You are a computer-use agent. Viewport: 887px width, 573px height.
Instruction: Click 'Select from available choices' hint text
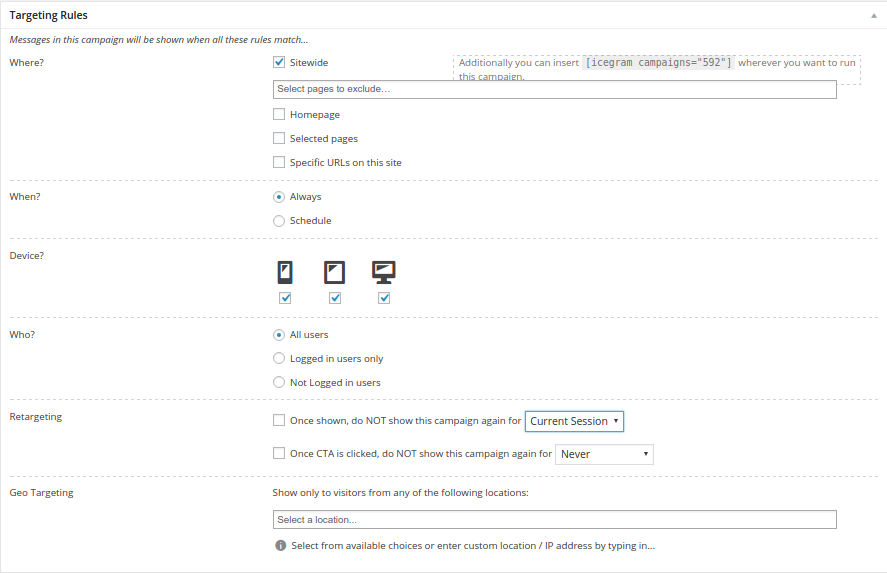click(x=473, y=546)
